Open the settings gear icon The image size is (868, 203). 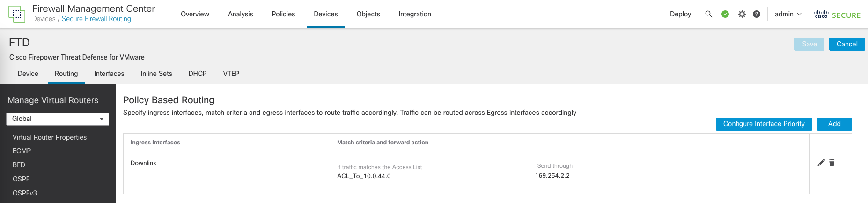click(x=742, y=14)
